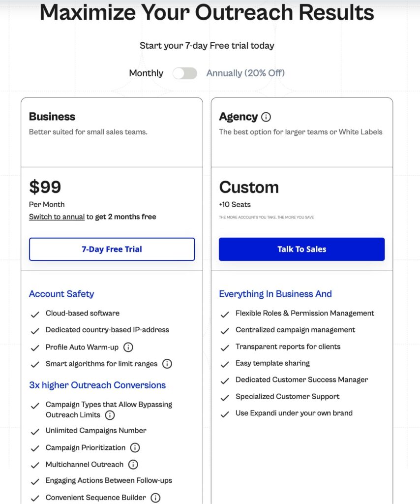420x504 pixels.
Task: Click the 3x higher Outreach Conversions heading
Action: 97,385
